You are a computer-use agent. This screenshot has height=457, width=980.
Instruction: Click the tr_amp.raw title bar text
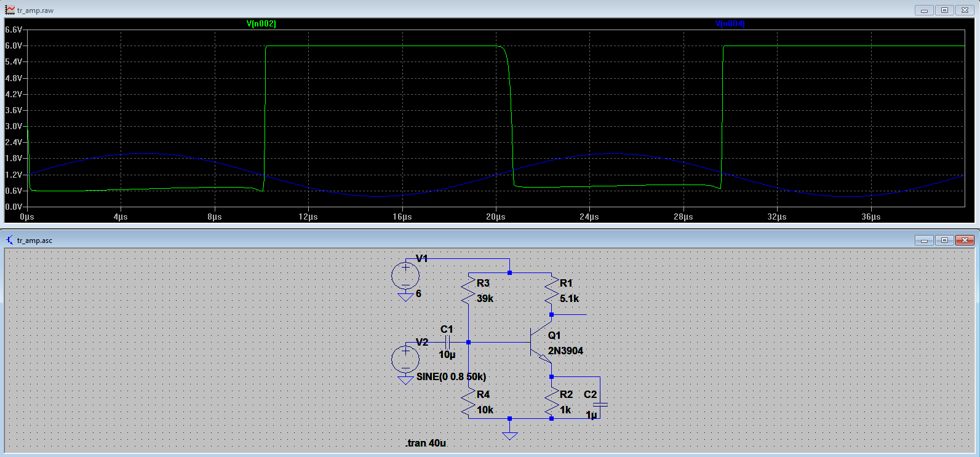click(35, 10)
